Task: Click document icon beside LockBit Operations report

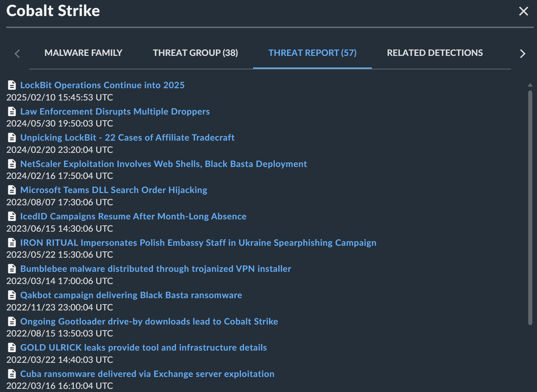Action: (12, 85)
